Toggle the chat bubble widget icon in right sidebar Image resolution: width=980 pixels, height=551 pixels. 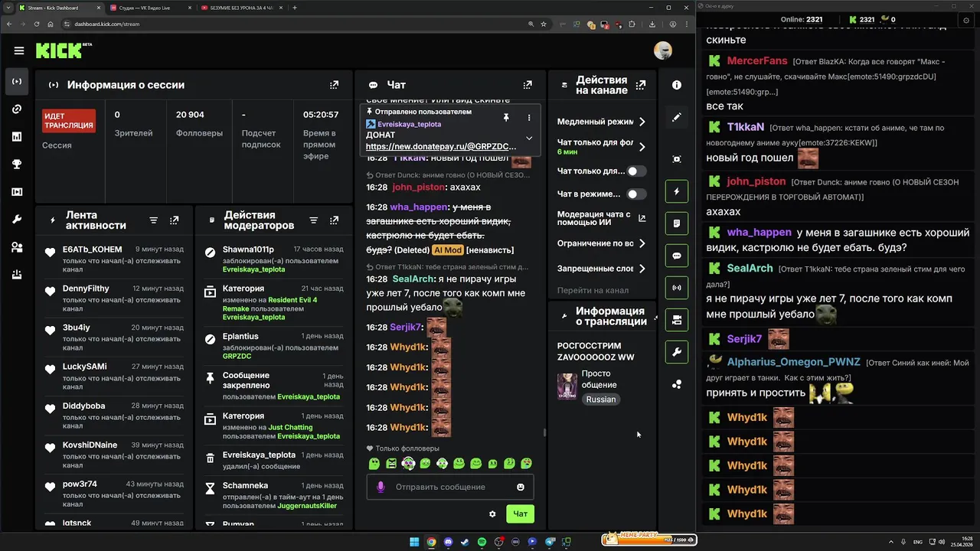click(677, 256)
